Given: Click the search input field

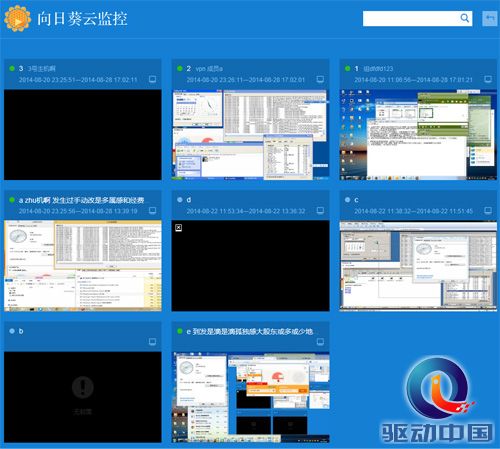Looking at the screenshot, I should click(x=411, y=18).
